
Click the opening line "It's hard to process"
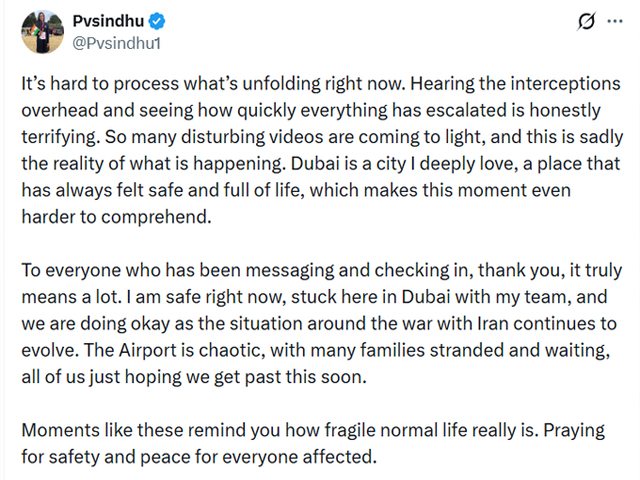(98, 88)
